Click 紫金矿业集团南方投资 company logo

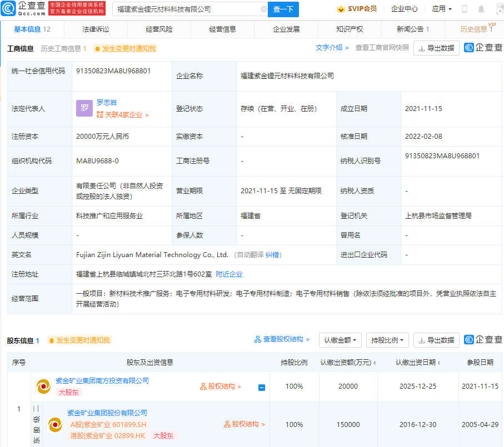click(43, 386)
